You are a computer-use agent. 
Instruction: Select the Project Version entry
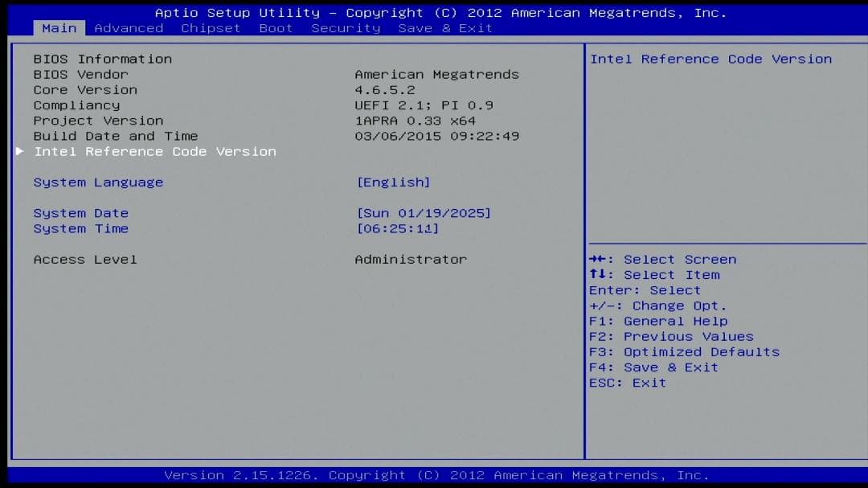[x=98, y=121]
